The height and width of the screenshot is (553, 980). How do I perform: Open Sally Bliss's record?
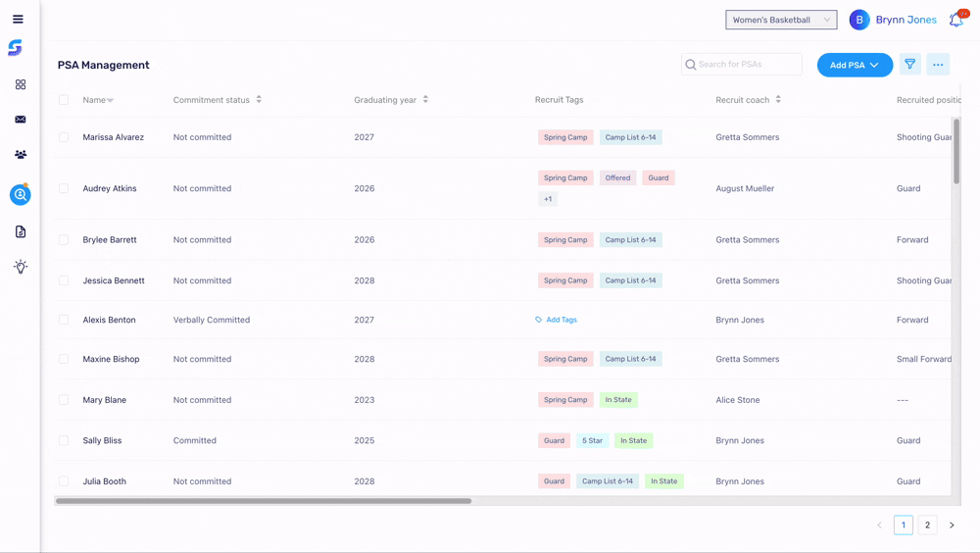tap(102, 440)
